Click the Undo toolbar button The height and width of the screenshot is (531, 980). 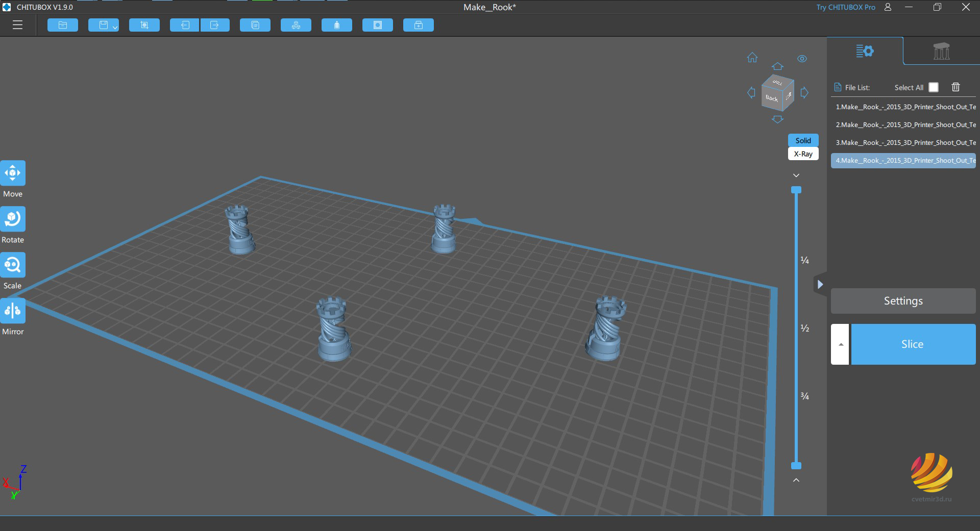pyautogui.click(x=185, y=25)
